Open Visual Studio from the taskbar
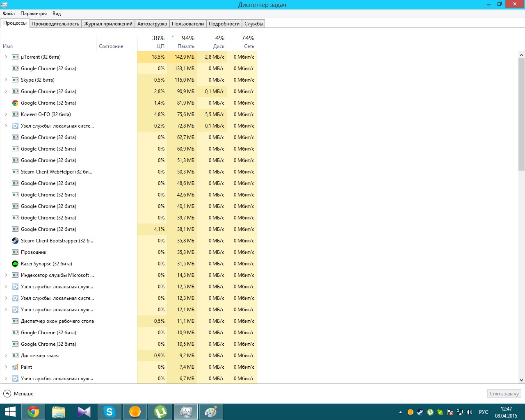Image resolution: width=525 pixels, height=420 pixels. (84, 412)
